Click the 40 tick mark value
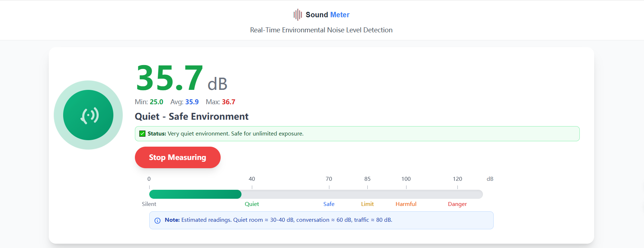Image resolution: width=644 pixels, height=248 pixels. tap(252, 179)
